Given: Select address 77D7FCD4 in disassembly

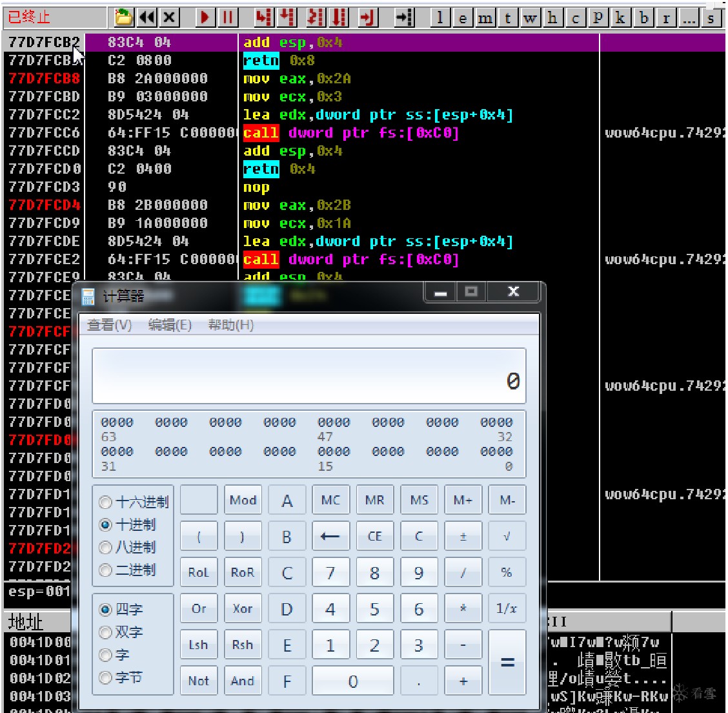Looking at the screenshot, I should tap(44, 205).
